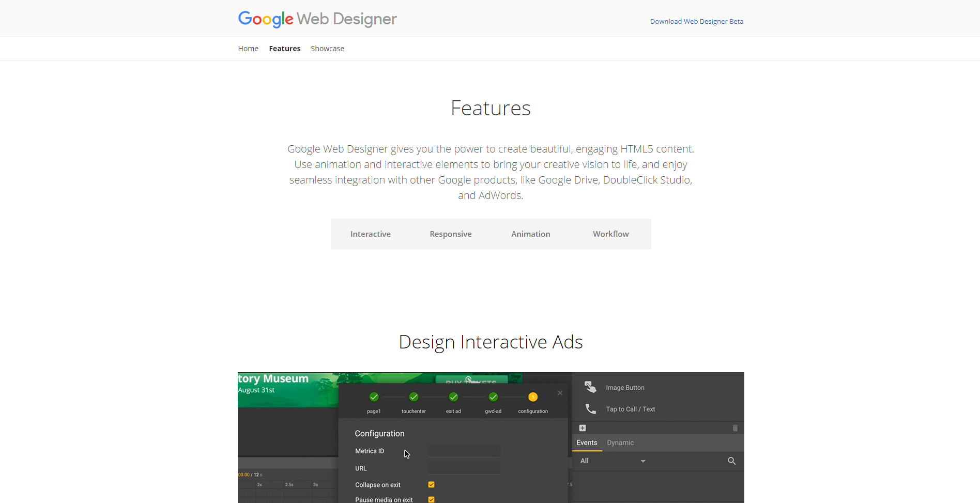The height and width of the screenshot is (503, 980).
Task: Open the Dynamic tab
Action: click(x=620, y=443)
